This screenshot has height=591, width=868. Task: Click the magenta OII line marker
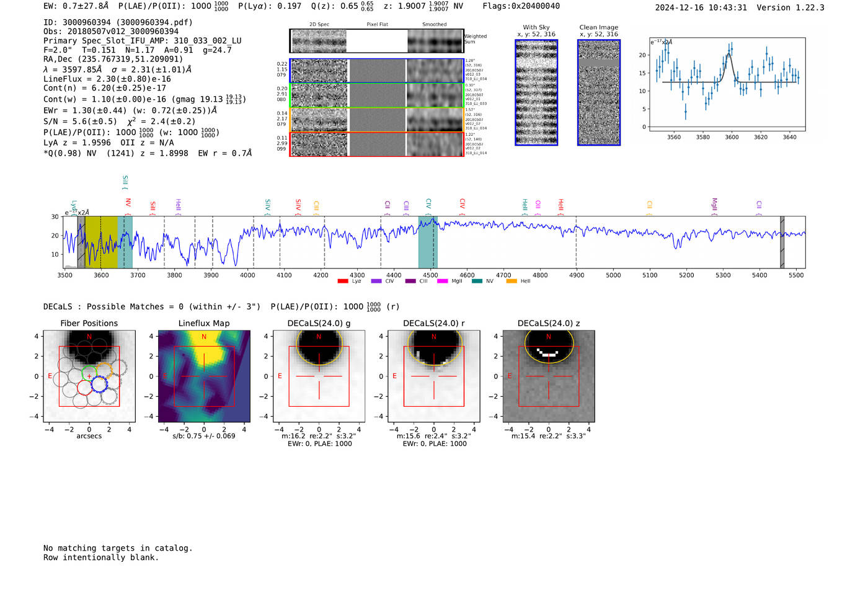[x=538, y=207]
